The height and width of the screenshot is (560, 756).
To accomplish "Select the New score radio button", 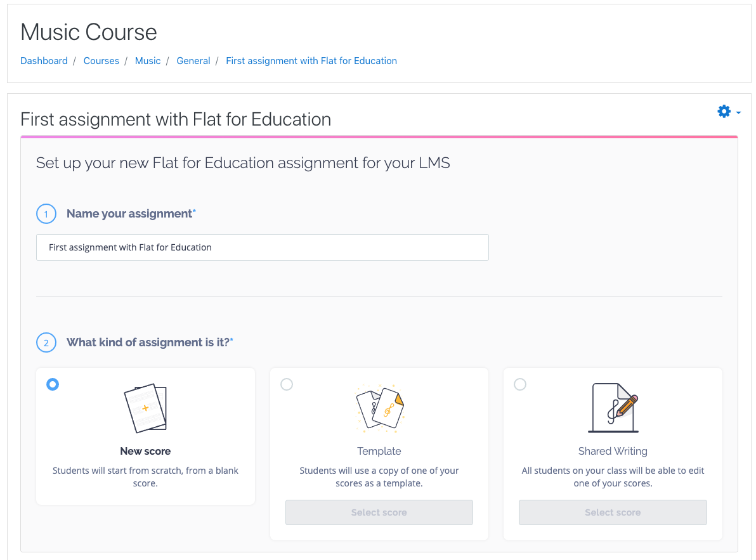I will (x=53, y=384).
